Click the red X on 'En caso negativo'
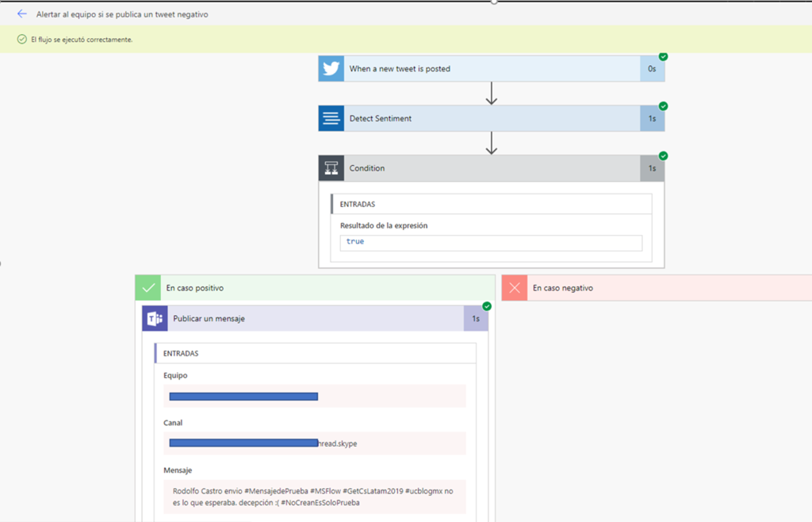Viewport: 812px width, 522px height. tap(515, 288)
